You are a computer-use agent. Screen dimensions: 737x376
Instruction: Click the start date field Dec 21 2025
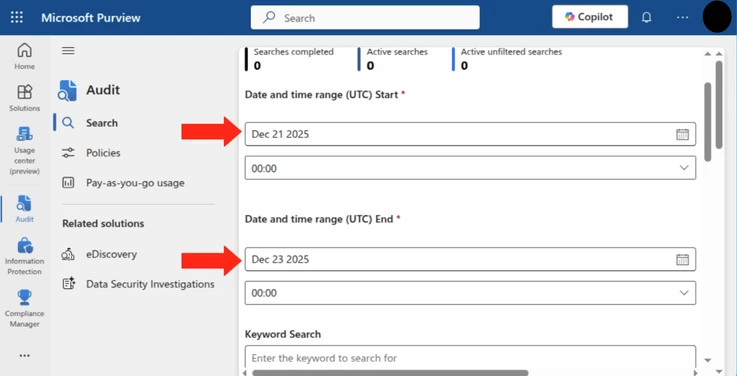click(470, 134)
